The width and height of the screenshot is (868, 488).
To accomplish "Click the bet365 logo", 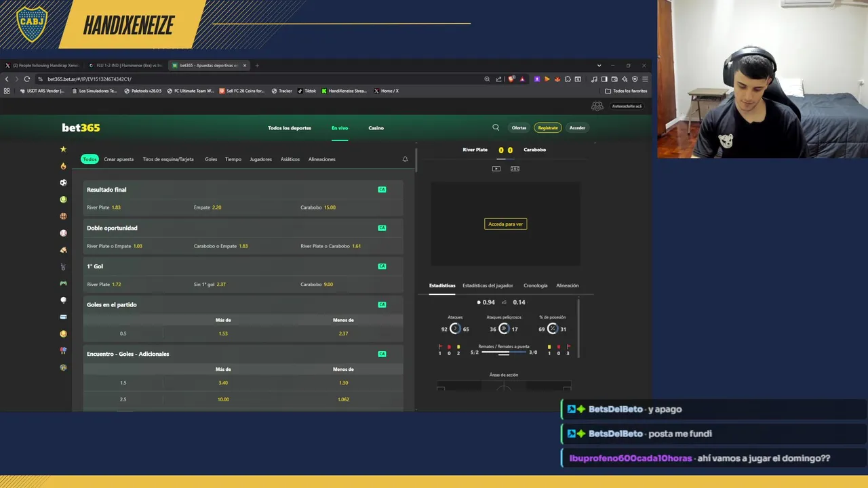I will [x=81, y=127].
